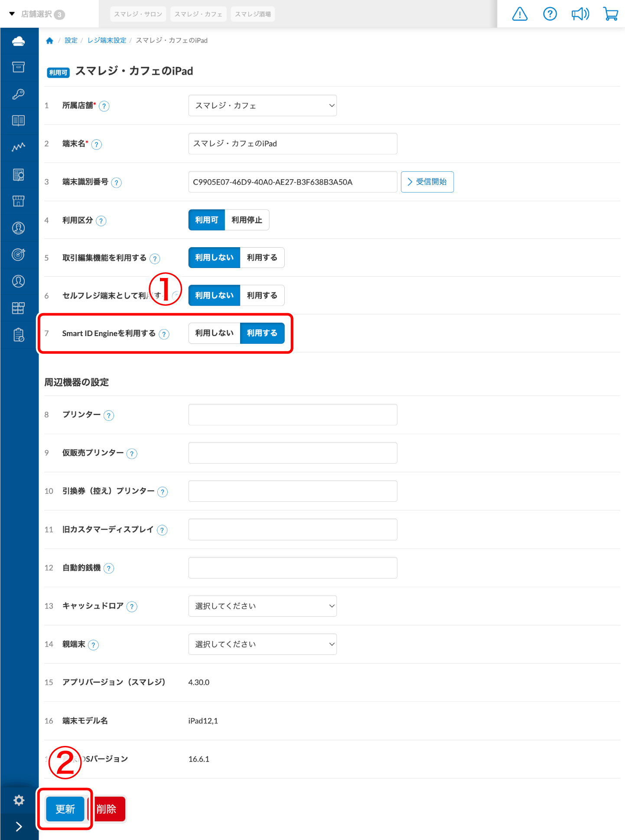Screen dimensions: 625x840
Task: Open the キャッシュドロア dropdown
Action: pyautogui.click(x=263, y=606)
